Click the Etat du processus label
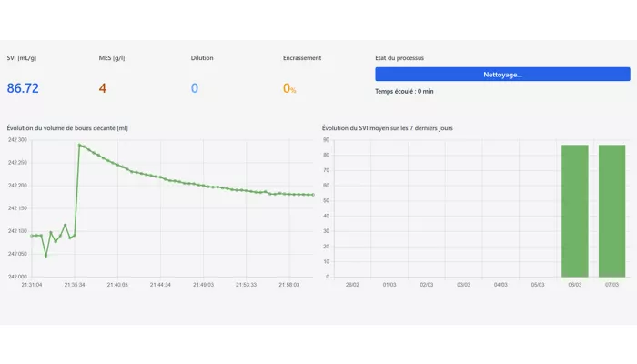 [x=399, y=58]
